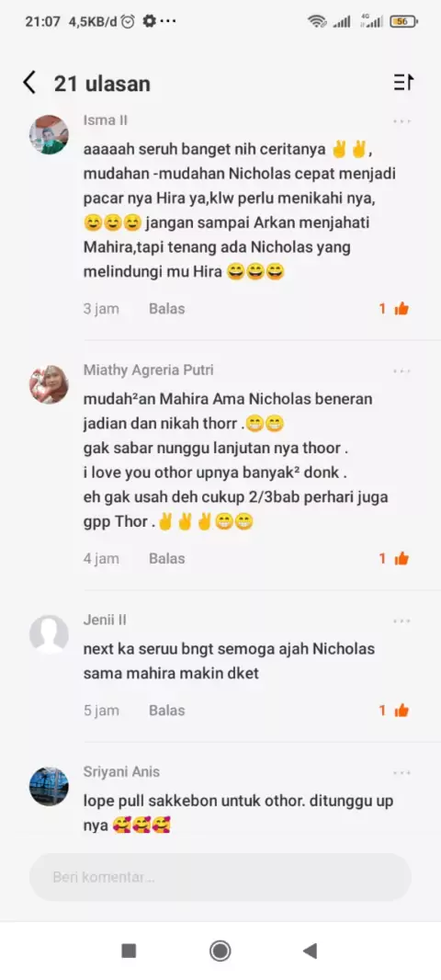
Task: Open Miathy Agreria Putri's avatar
Action: click(x=49, y=384)
